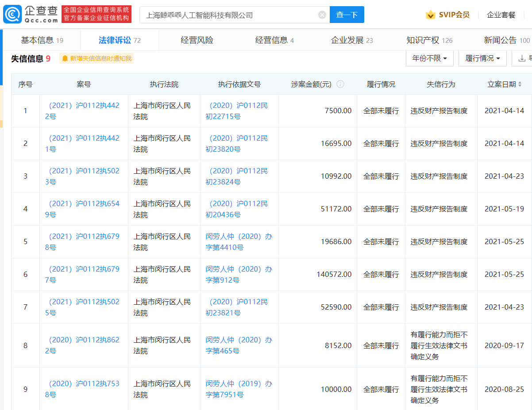Click the 查一下 search button
This screenshot has height=410, width=532.
pos(347,15)
